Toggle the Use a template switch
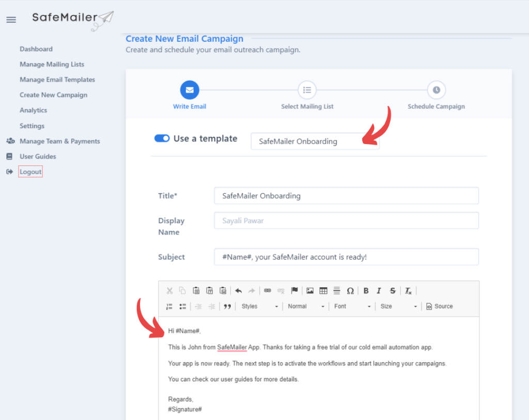 coord(162,138)
